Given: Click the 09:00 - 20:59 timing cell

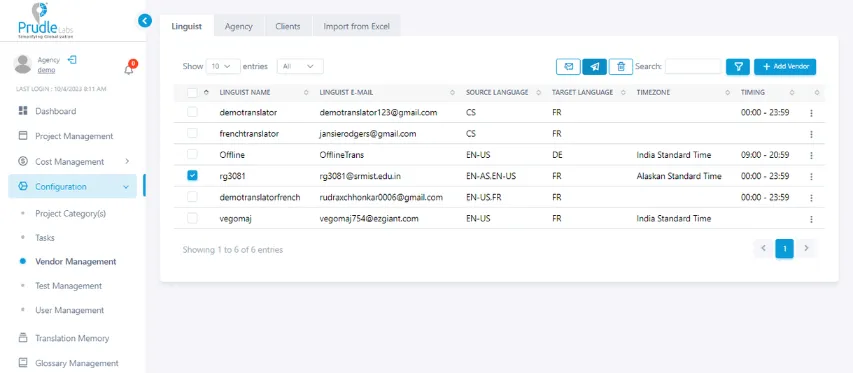Looking at the screenshot, I should coord(765,155).
